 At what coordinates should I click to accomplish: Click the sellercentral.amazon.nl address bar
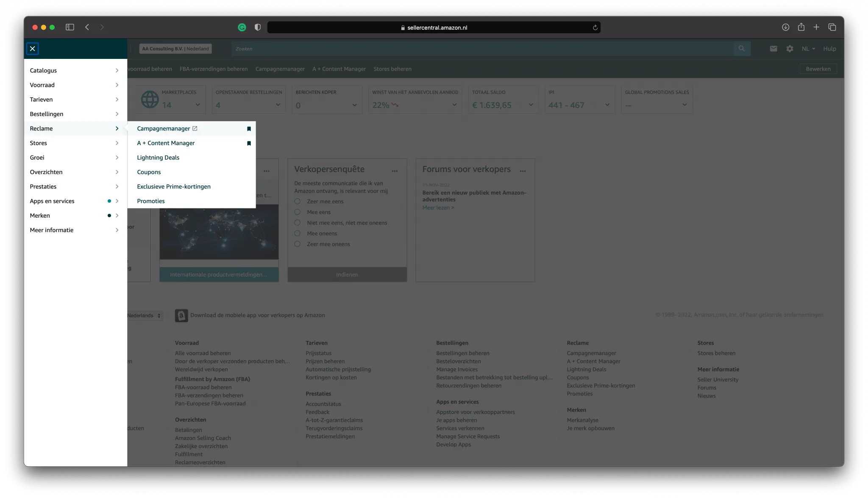click(x=434, y=28)
